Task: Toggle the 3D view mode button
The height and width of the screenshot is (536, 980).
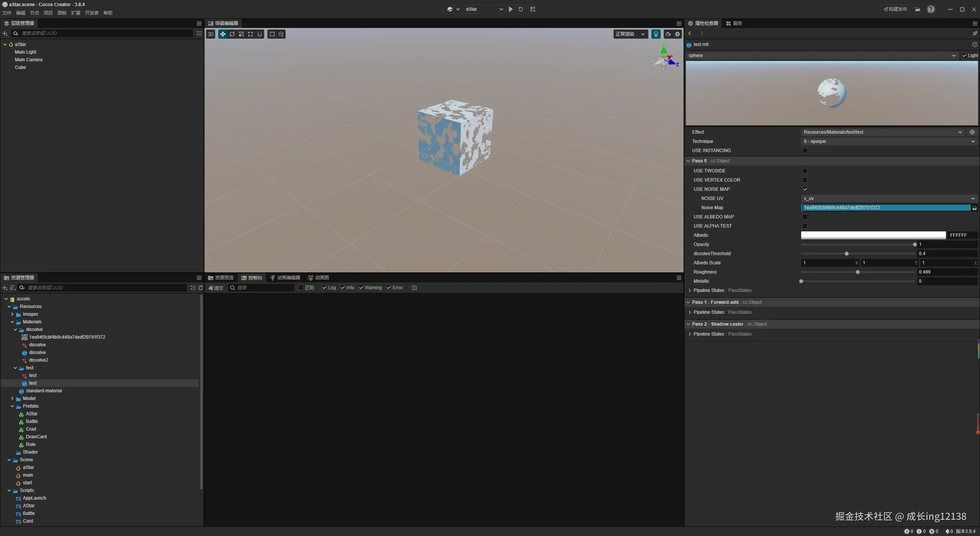Action: click(x=210, y=34)
